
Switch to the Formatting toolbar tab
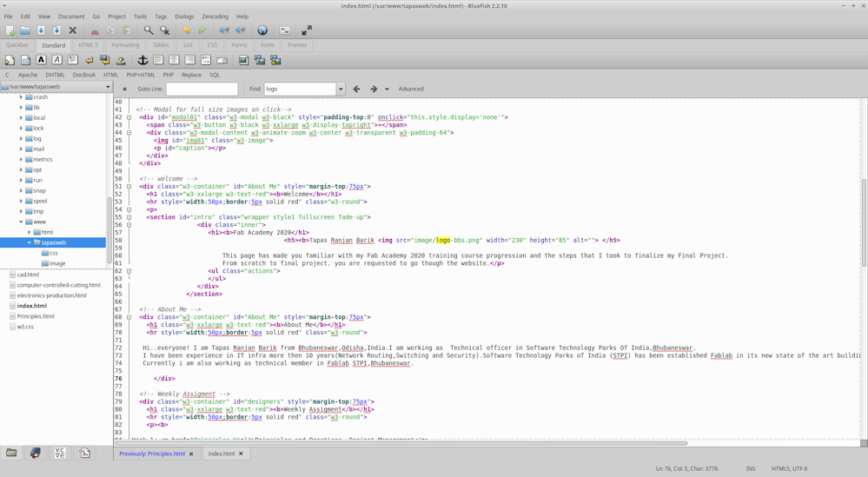point(125,45)
